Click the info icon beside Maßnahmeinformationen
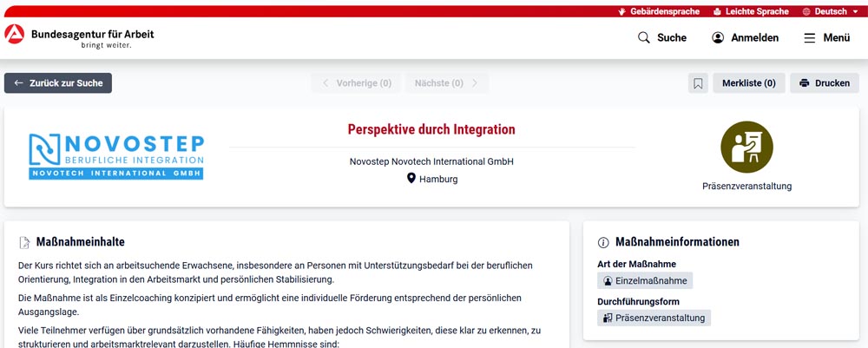Image resolution: width=868 pixels, height=348 pixels. pos(603,242)
